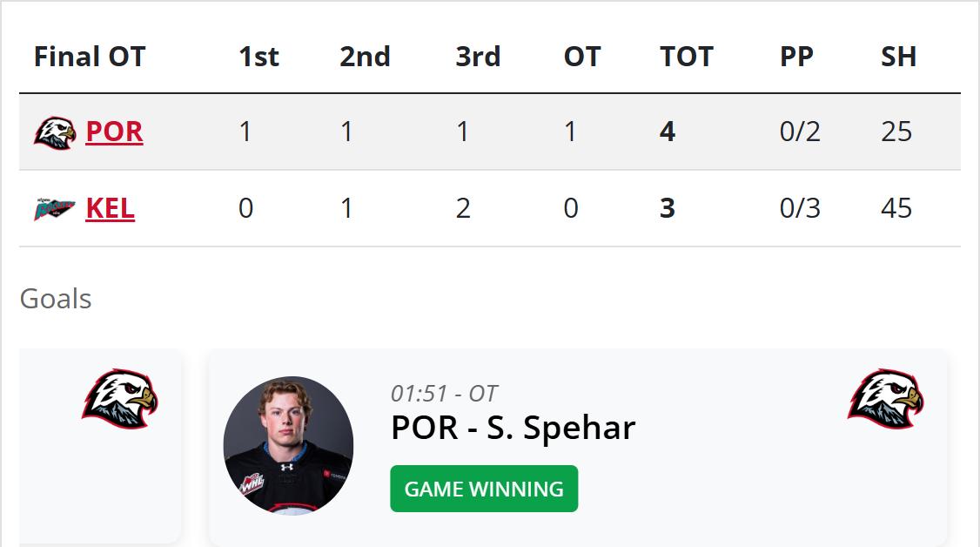Click the Kelowna Rockets logo in the scoreboard
This screenshot has width=980, height=547.
point(55,209)
